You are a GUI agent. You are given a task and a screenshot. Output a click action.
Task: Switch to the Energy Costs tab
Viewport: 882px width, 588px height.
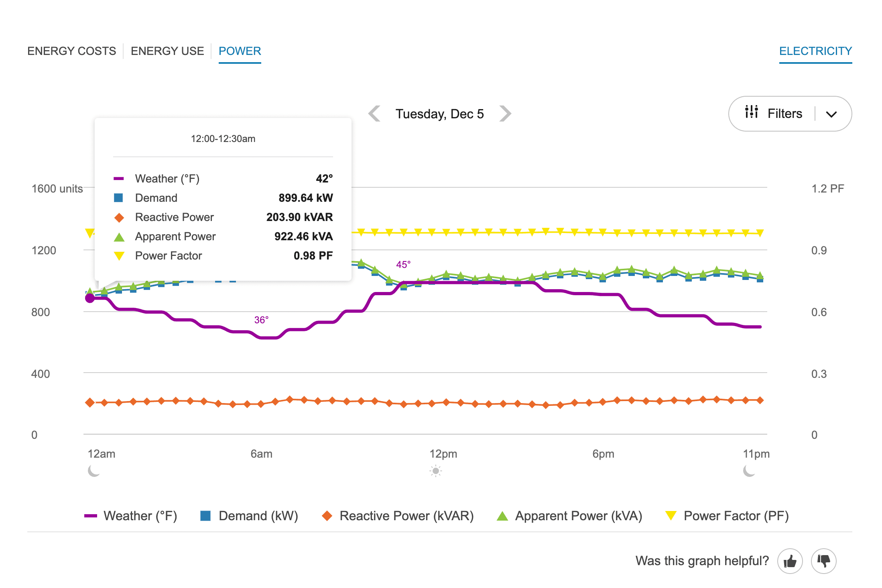[71, 51]
